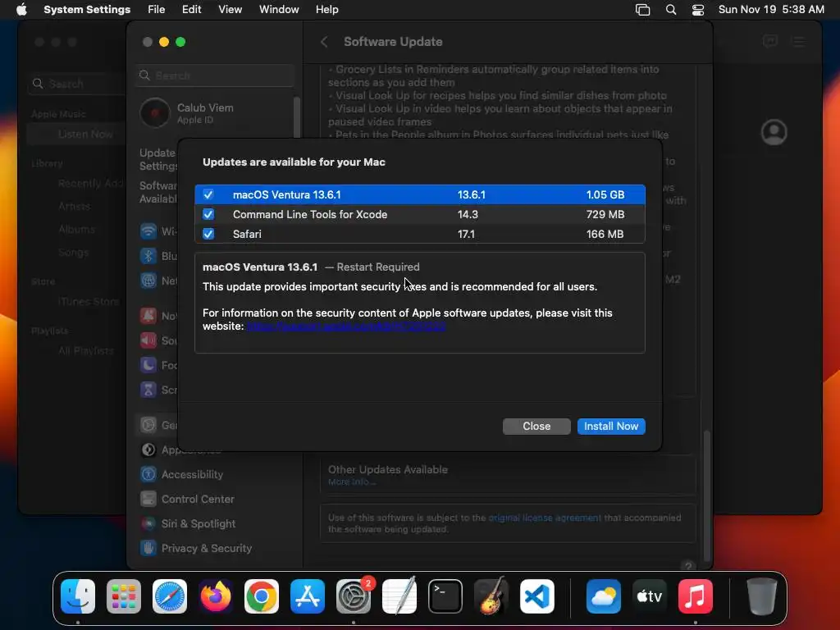Open System Settings app menu
This screenshot has height=630, width=840.
[87, 10]
